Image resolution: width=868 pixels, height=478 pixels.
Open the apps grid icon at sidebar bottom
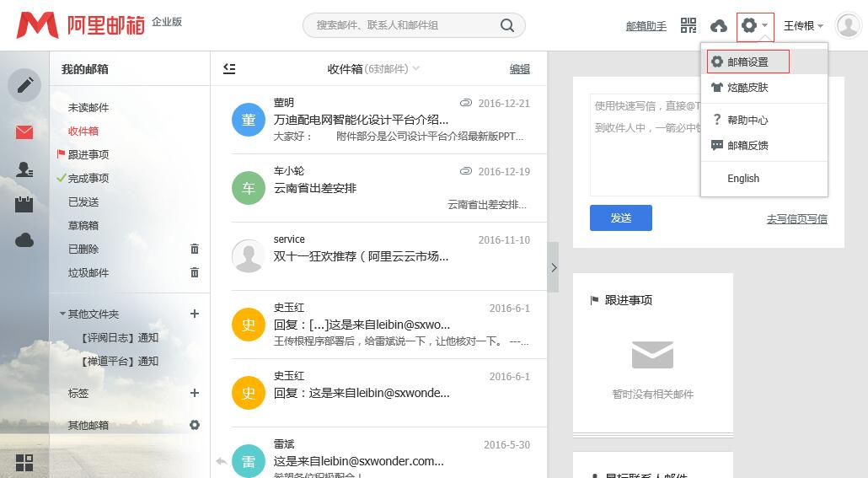click(x=24, y=463)
